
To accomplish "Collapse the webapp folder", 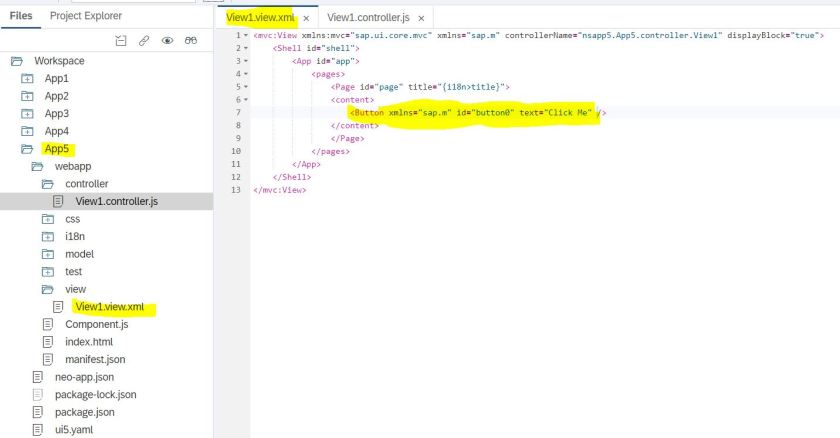I will [37, 166].
